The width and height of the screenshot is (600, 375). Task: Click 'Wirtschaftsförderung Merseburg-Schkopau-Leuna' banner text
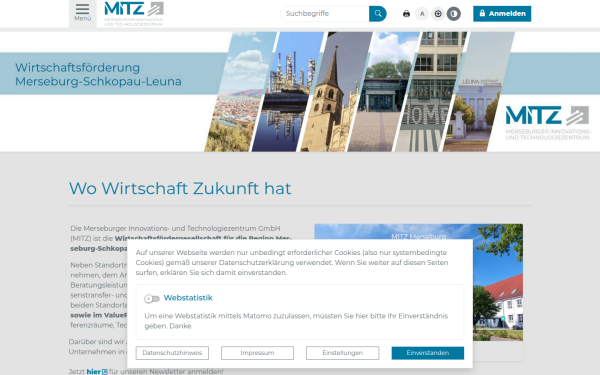(x=98, y=74)
